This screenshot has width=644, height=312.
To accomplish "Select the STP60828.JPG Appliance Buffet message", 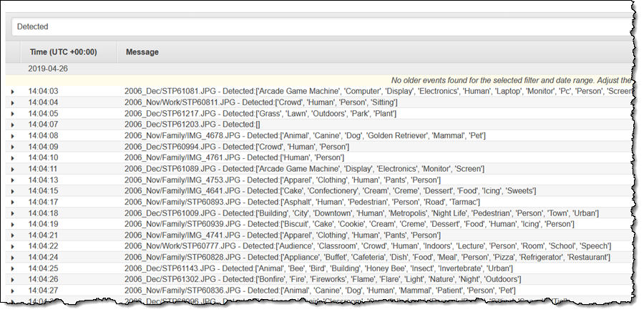I will pyautogui.click(x=366, y=257).
